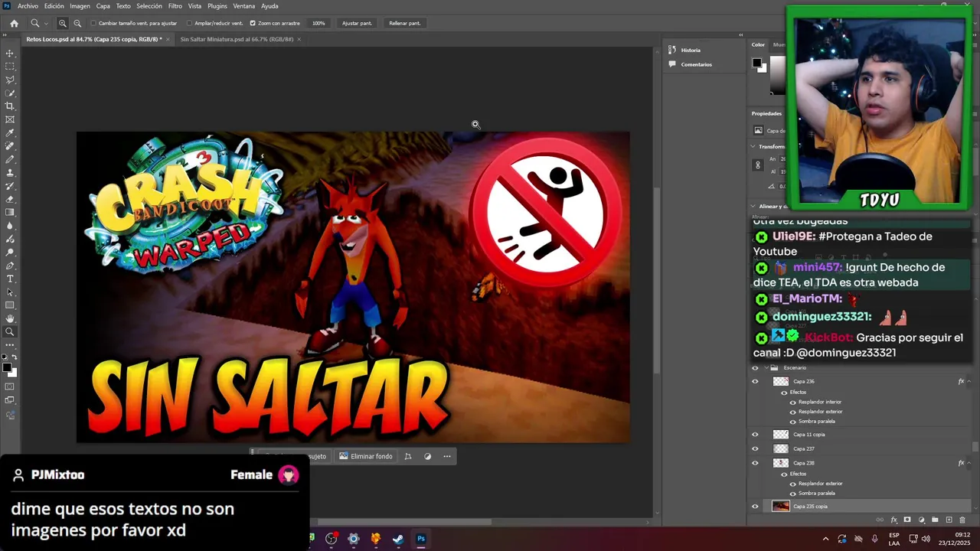Collapse the Alinear y distribuir section
Image resolution: width=980 pixels, height=551 pixels.
753,206
